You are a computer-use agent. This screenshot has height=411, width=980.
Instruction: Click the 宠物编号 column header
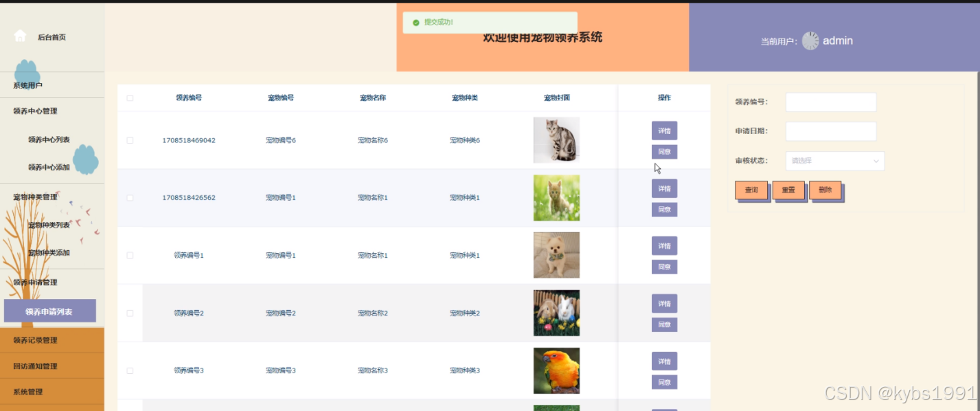click(281, 98)
